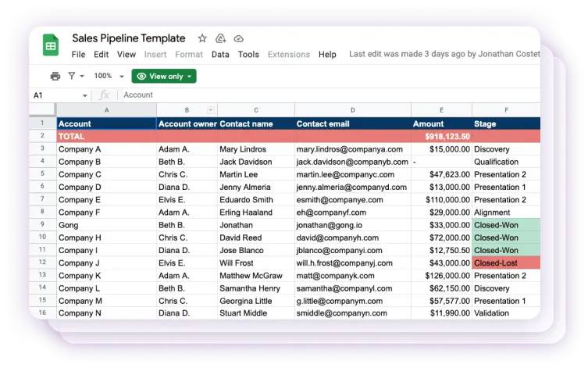Select the Amount header cell
This screenshot has height=368, width=588.
click(441, 123)
